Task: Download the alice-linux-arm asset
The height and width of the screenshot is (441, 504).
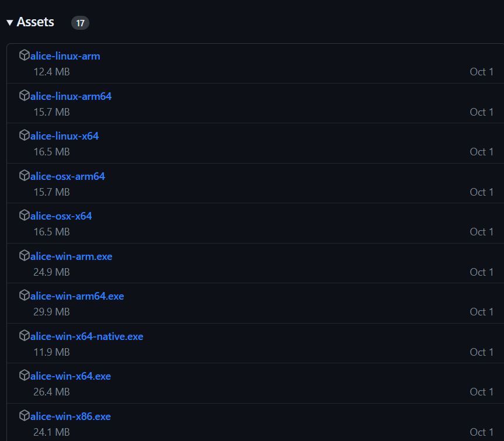Action: click(65, 56)
